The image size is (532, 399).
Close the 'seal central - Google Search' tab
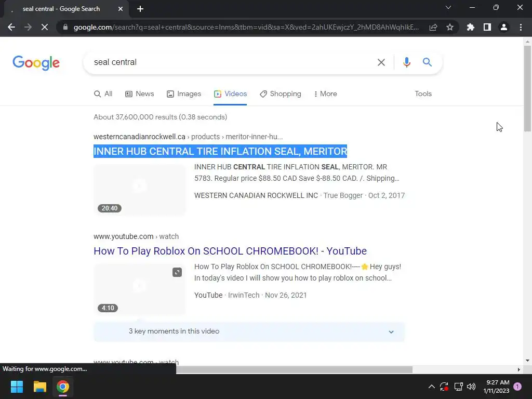coord(121,9)
